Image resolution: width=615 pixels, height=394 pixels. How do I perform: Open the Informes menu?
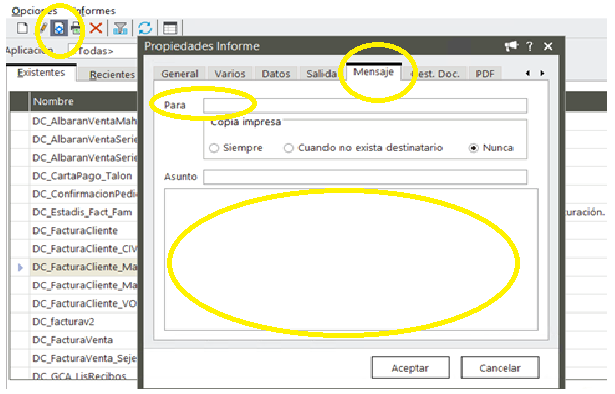tap(94, 11)
